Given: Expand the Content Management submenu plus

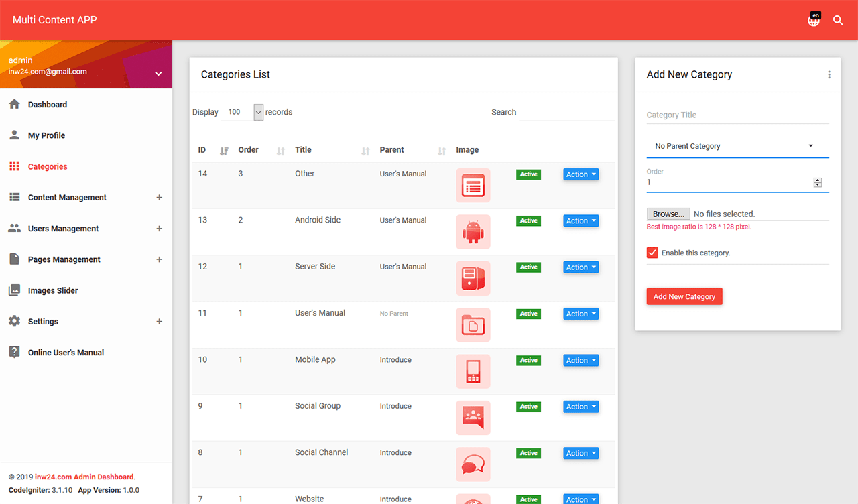Looking at the screenshot, I should pos(159,197).
